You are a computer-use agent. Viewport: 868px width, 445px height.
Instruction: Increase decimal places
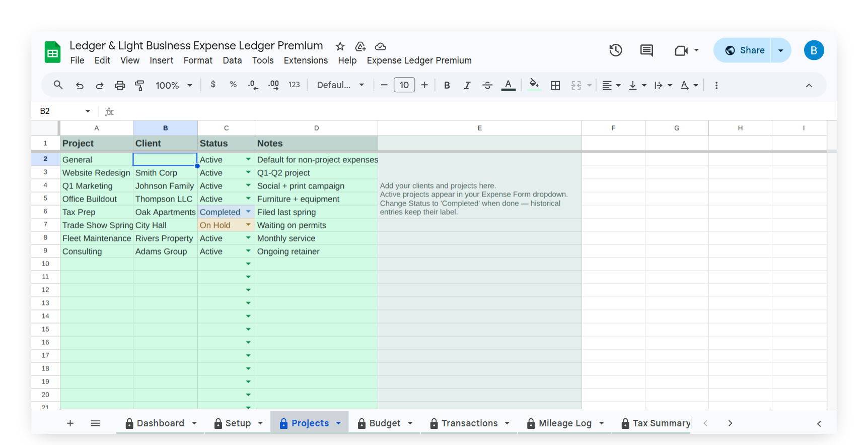[273, 85]
